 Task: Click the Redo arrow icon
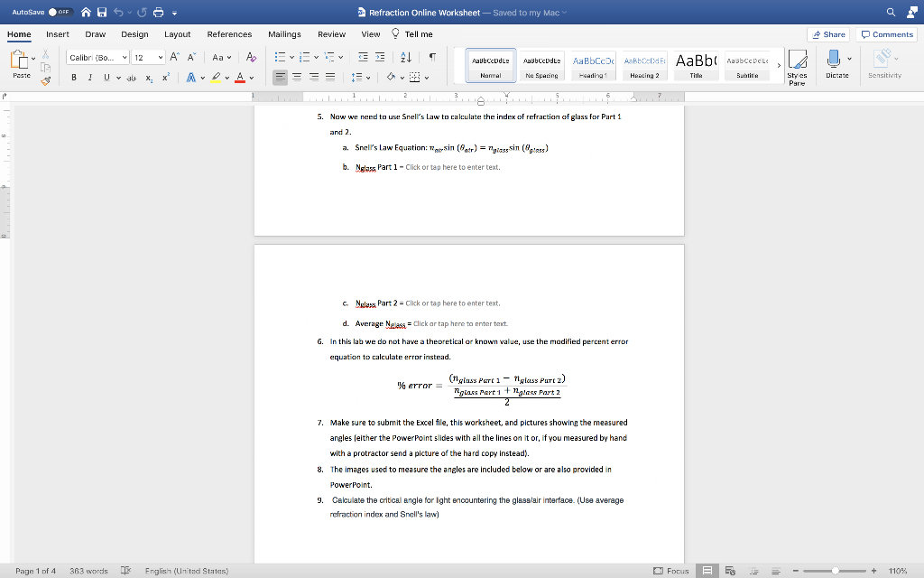coord(142,13)
